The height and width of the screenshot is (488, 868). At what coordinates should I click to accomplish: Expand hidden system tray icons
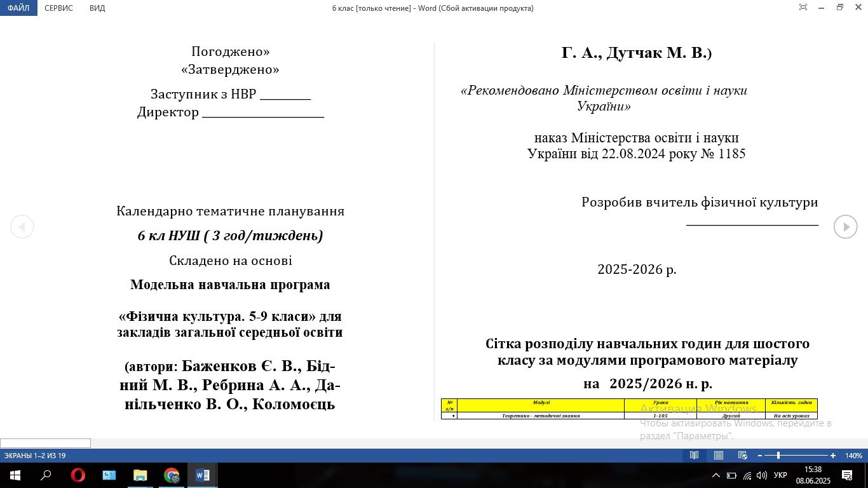point(716,475)
